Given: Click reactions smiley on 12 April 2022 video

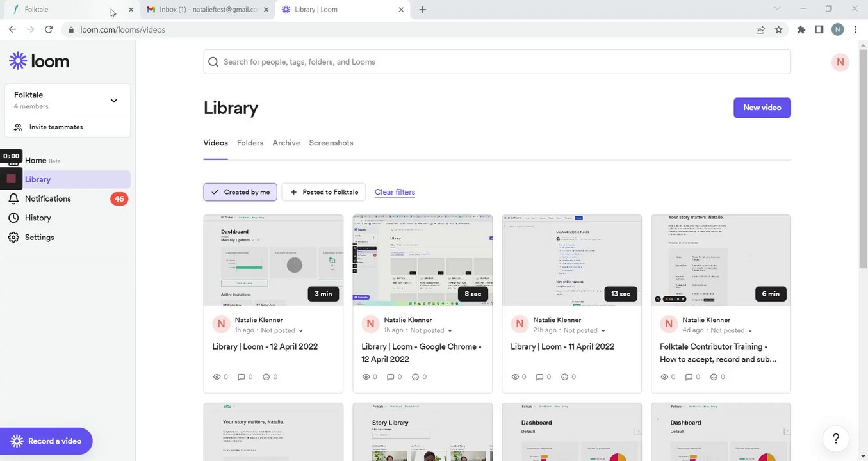Looking at the screenshot, I should (x=266, y=377).
